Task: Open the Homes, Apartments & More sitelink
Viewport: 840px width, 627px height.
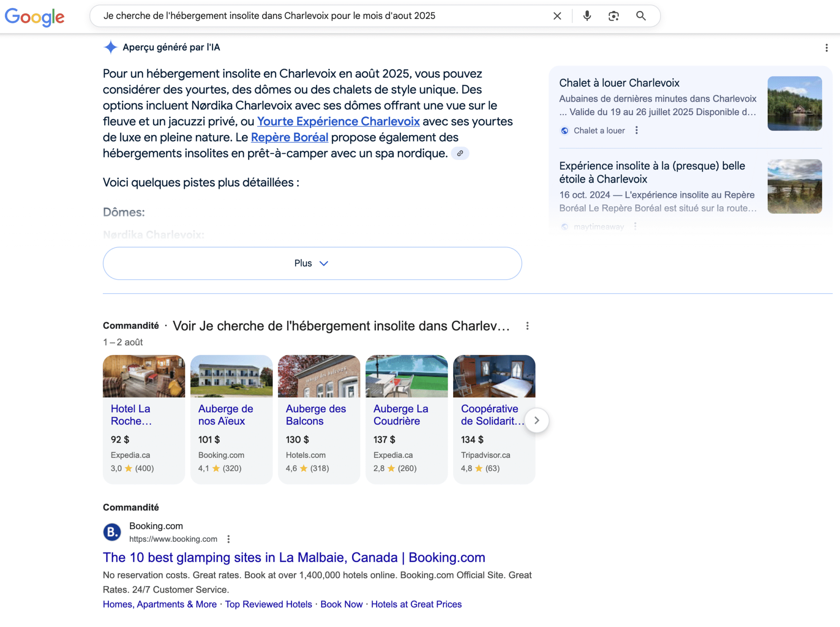Action: coord(160,604)
